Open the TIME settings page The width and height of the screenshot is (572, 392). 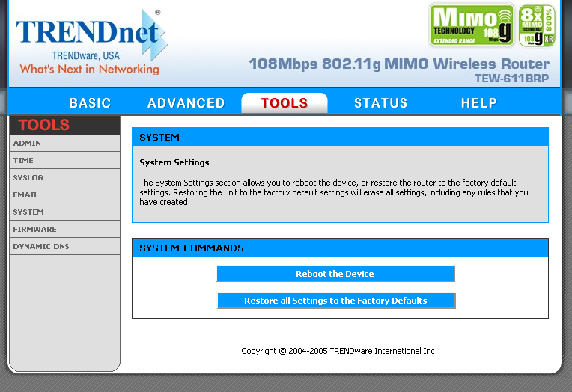65,160
